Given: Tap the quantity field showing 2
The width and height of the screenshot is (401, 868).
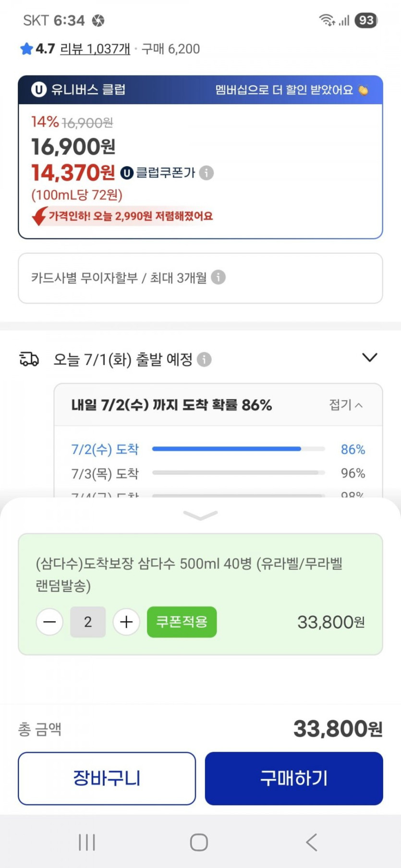Looking at the screenshot, I should (x=88, y=622).
